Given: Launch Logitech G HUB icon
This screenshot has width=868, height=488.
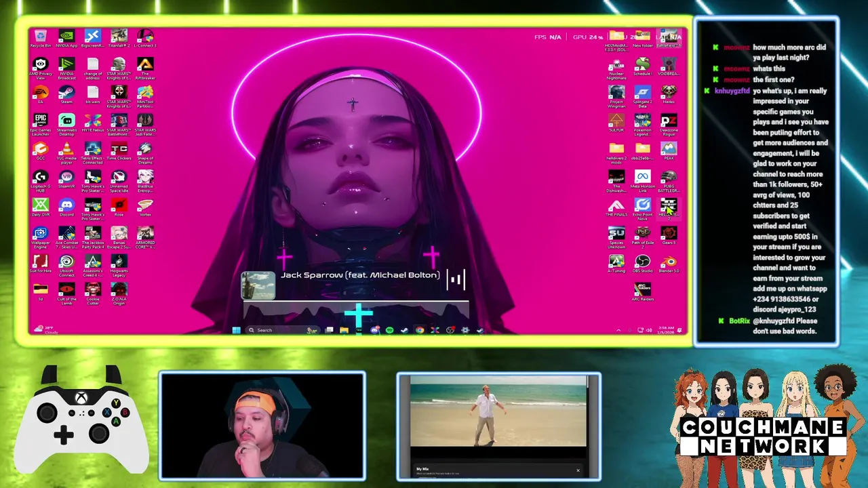Looking at the screenshot, I should pos(40,181).
